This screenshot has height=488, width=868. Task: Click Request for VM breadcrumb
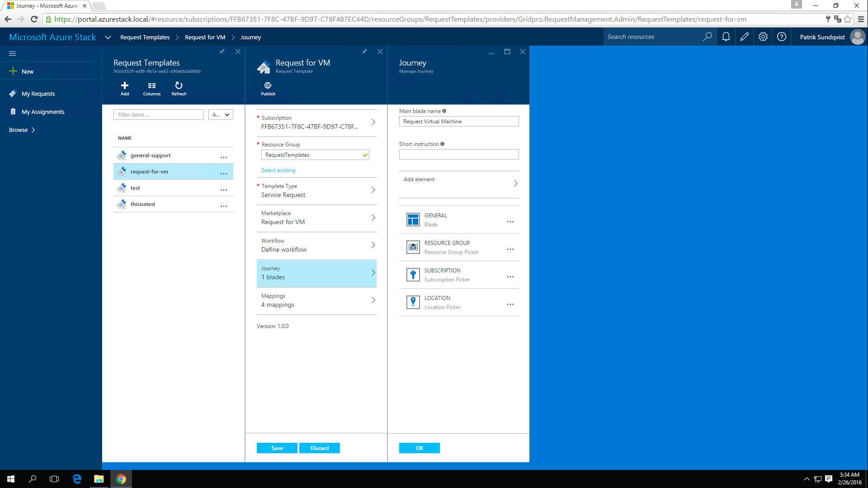pos(205,37)
